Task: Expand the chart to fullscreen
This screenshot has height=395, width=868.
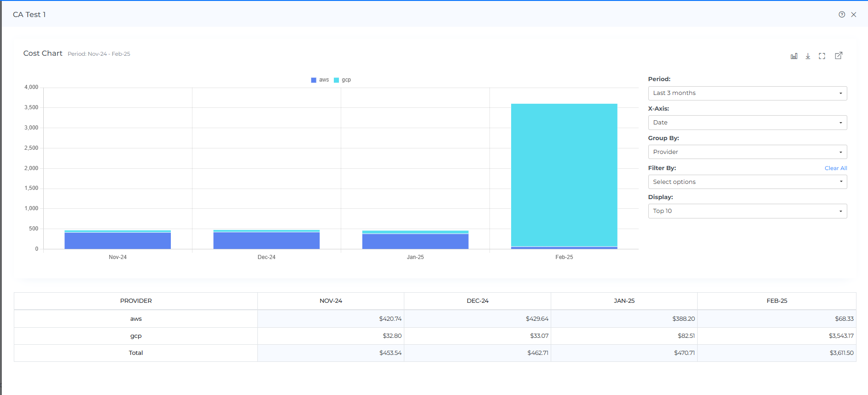Action: click(822, 56)
